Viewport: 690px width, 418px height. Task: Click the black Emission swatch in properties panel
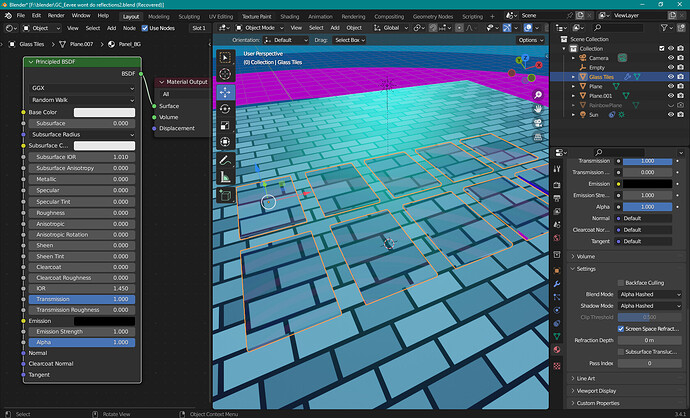click(x=647, y=184)
